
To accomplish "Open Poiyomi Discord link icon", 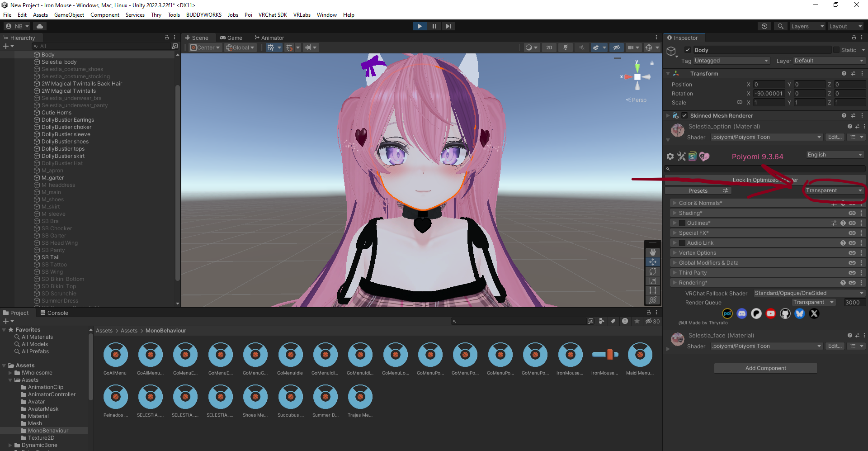I will 742,313.
